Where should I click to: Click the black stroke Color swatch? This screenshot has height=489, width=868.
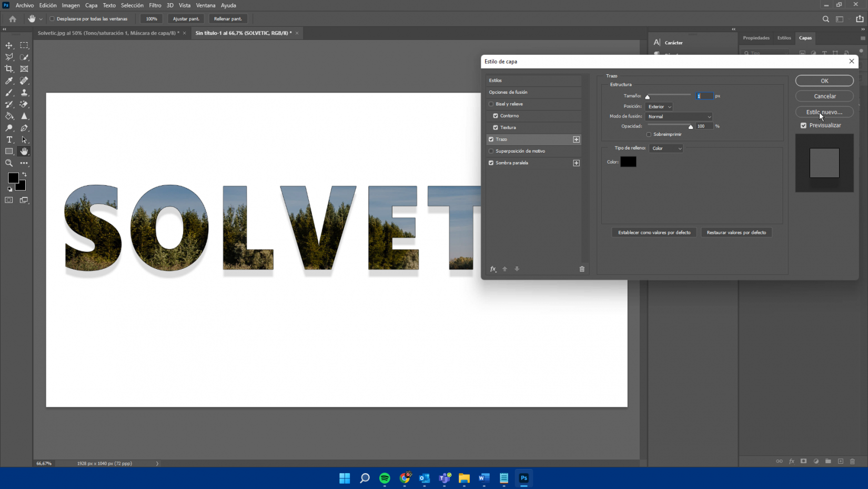(628, 162)
